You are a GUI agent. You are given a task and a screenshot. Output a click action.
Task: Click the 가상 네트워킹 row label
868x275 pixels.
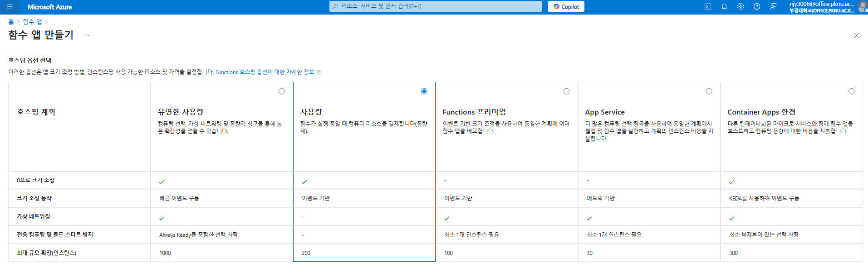(x=34, y=216)
